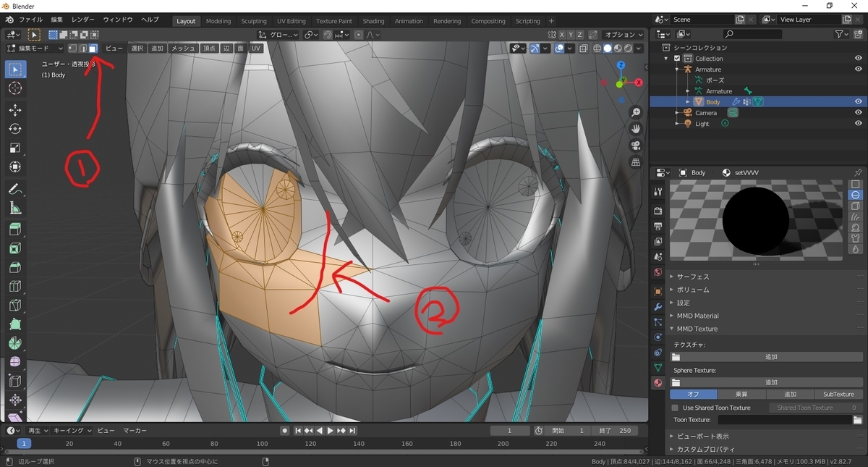Enable edge select mode

click(x=82, y=48)
